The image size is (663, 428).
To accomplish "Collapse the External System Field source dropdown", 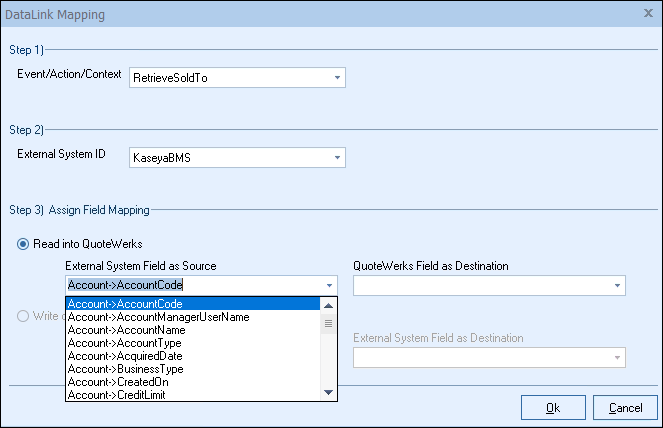I will (330, 285).
